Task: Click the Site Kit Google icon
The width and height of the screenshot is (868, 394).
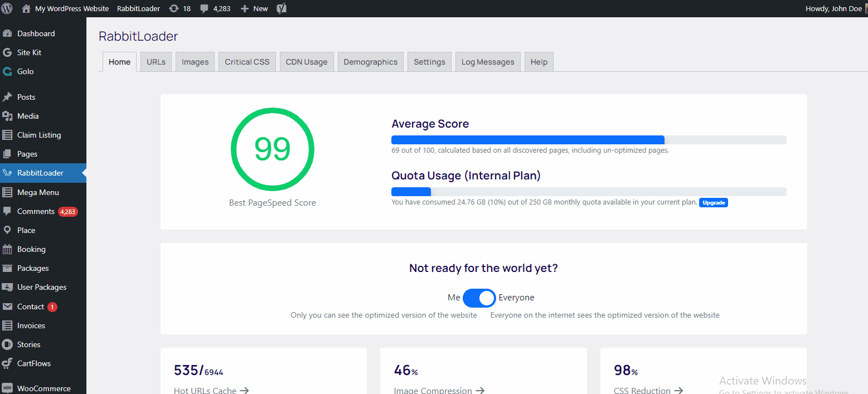Action: (x=7, y=52)
